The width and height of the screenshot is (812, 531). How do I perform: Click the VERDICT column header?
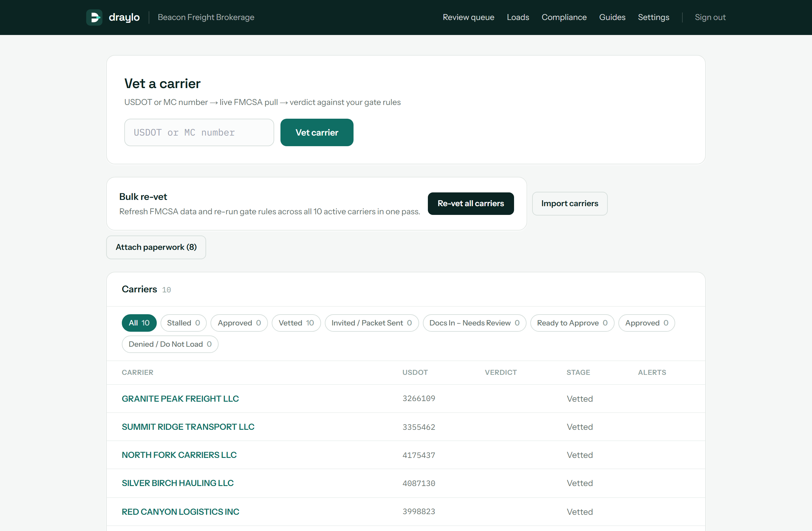tap(501, 372)
